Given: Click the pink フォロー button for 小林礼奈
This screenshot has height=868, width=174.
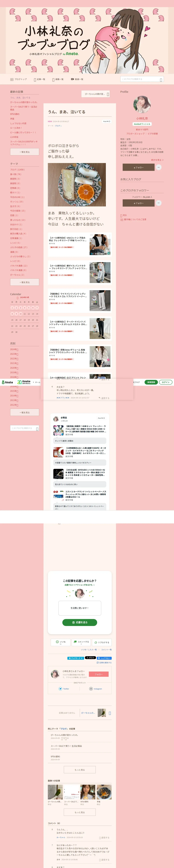Looking at the screenshot, I should coord(99,674).
